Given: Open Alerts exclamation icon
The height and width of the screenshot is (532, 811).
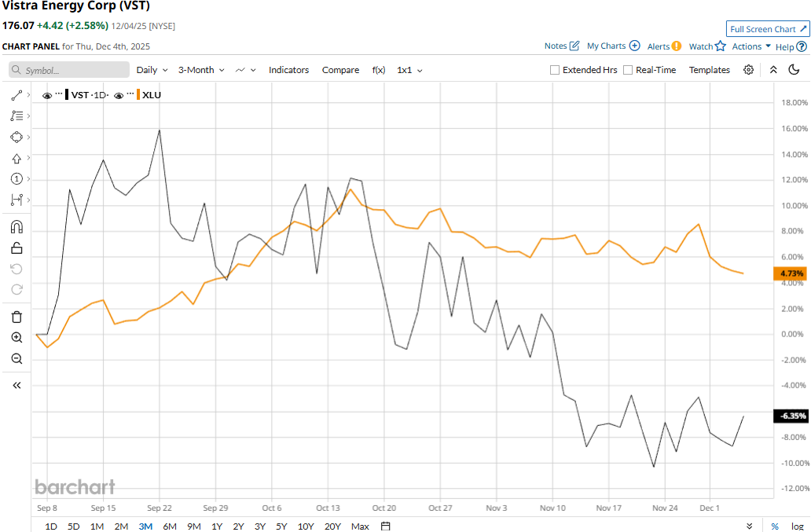Looking at the screenshot, I should 677,46.
